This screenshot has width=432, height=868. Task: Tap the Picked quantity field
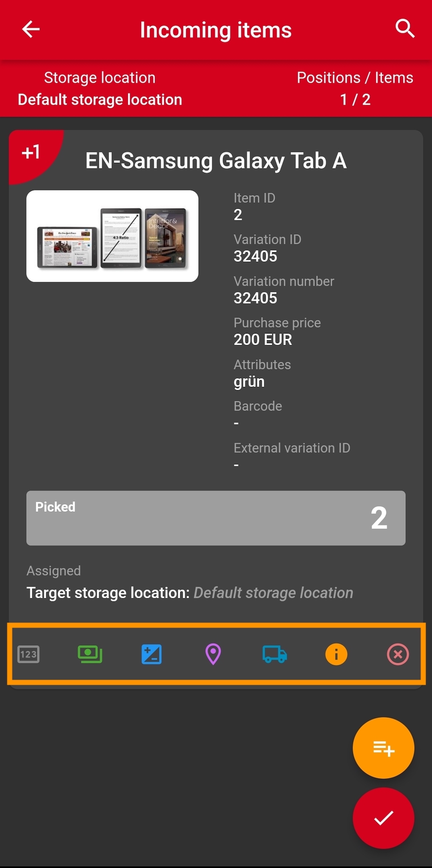(x=216, y=518)
